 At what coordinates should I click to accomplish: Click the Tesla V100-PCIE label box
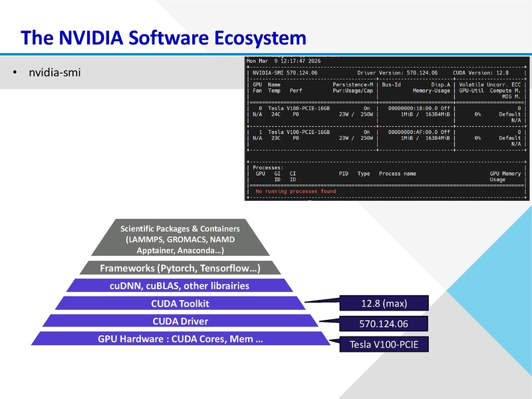tap(385, 345)
